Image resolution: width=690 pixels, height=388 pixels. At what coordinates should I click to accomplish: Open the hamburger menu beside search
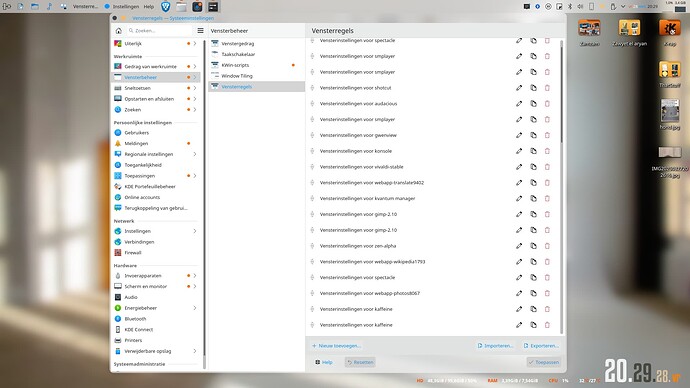coord(200,31)
